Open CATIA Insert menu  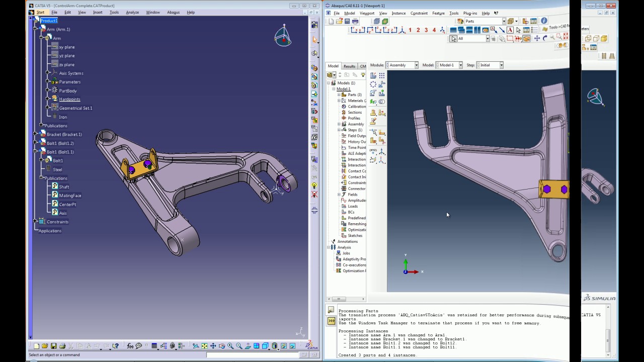(x=98, y=12)
